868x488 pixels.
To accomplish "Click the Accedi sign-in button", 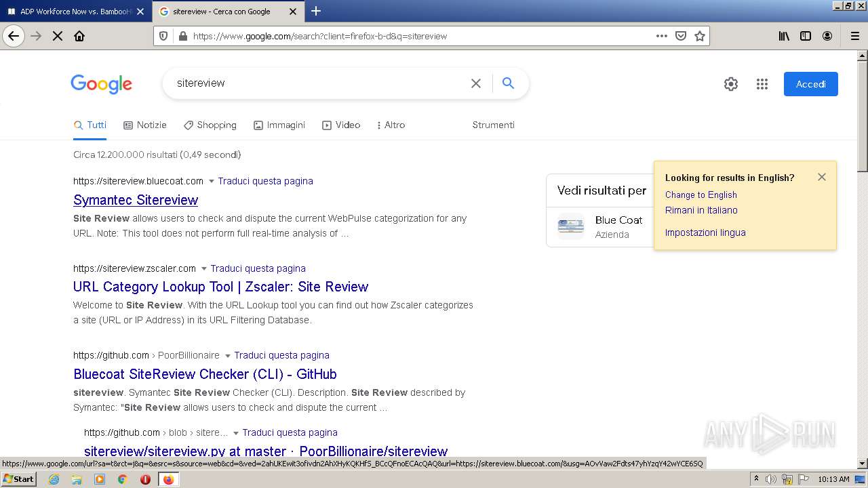I will tap(810, 84).
